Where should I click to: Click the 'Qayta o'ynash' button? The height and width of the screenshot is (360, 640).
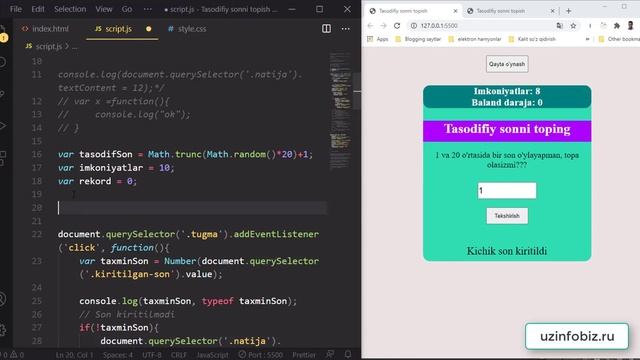pyautogui.click(x=507, y=64)
